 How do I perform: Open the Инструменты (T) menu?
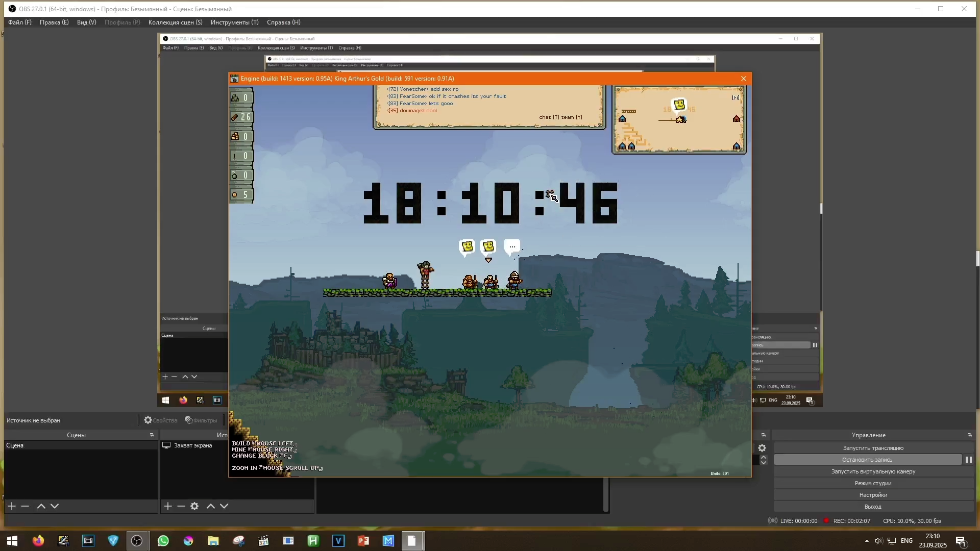click(x=234, y=22)
